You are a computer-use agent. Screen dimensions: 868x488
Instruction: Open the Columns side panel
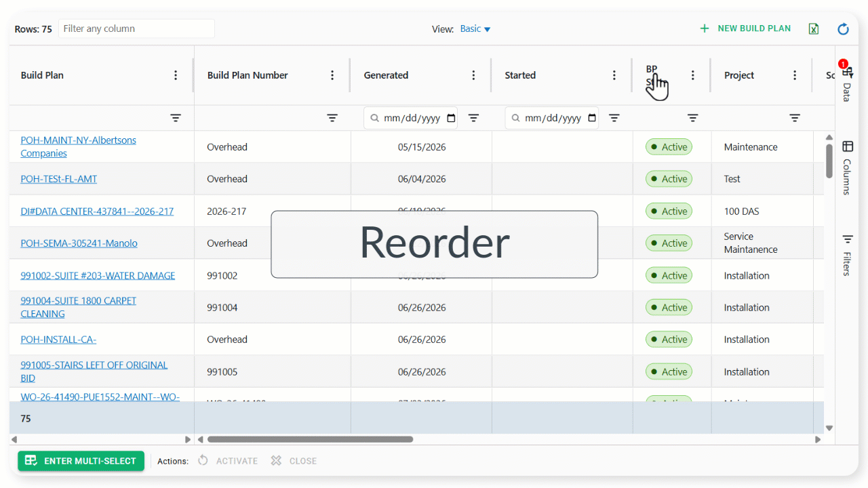(x=847, y=167)
